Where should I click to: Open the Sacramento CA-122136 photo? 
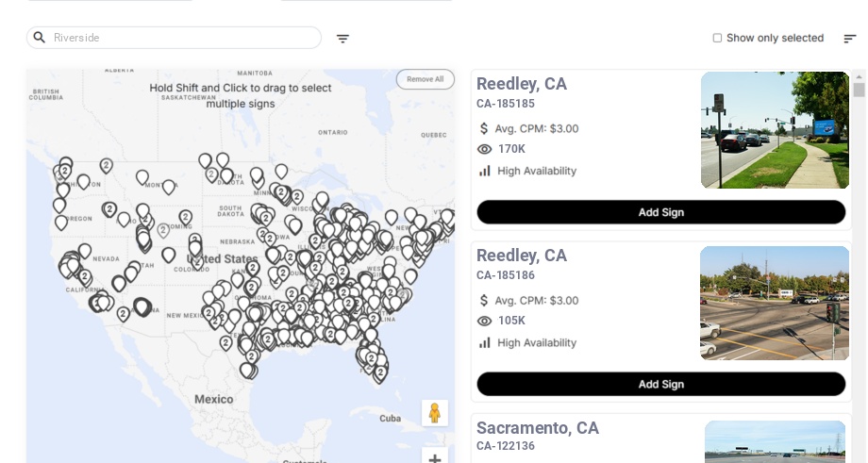tap(775, 441)
